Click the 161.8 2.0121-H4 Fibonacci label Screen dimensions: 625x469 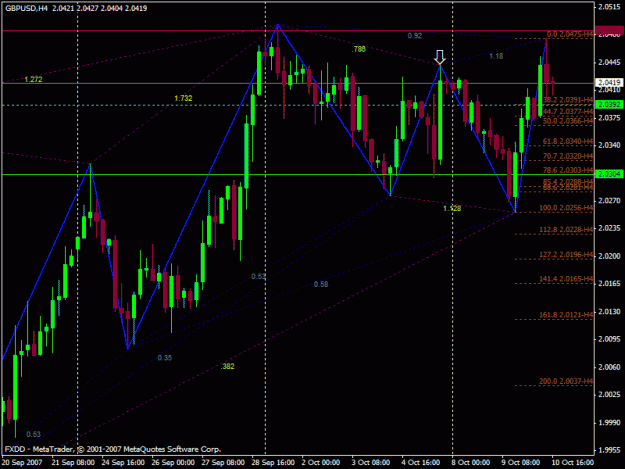(x=566, y=315)
